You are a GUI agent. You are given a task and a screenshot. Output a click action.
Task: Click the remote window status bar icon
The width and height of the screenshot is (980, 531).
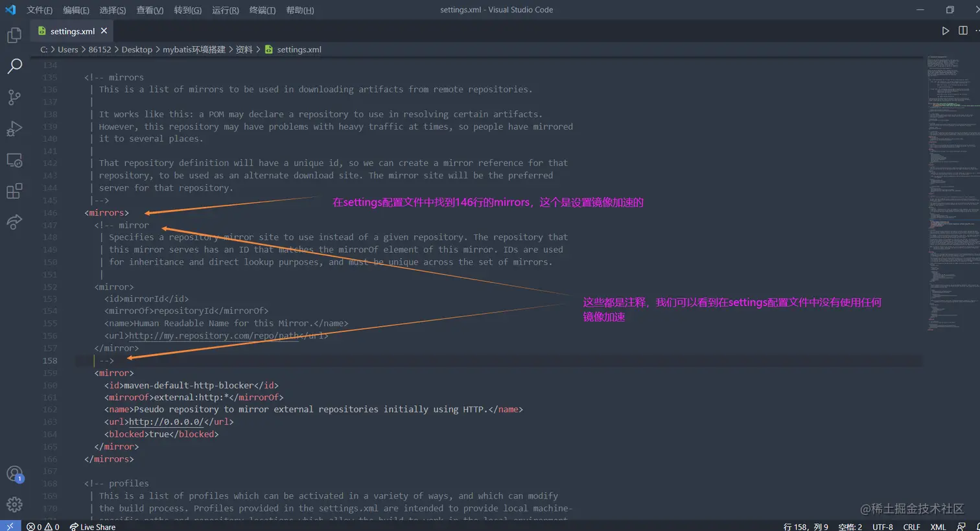coord(10,526)
